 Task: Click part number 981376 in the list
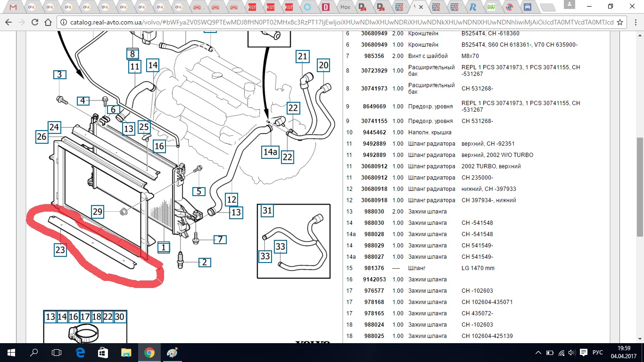click(375, 268)
